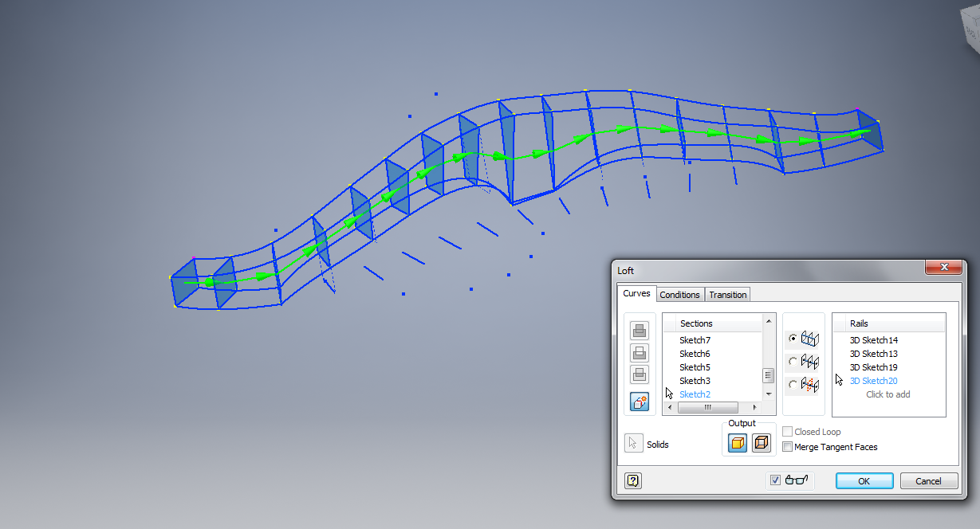Image resolution: width=980 pixels, height=529 pixels.
Task: Confirm the loft with OK
Action: click(864, 480)
